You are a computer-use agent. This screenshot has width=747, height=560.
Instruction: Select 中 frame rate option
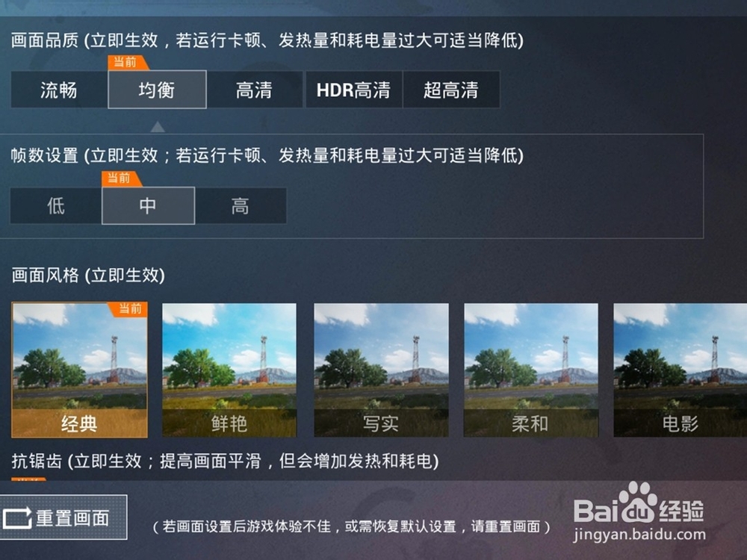[148, 206]
